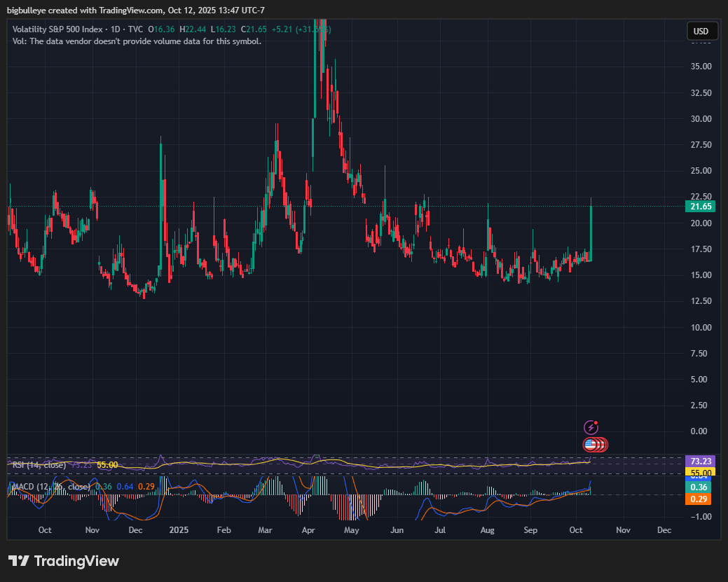Click the 30.00 price axis label

click(x=701, y=119)
